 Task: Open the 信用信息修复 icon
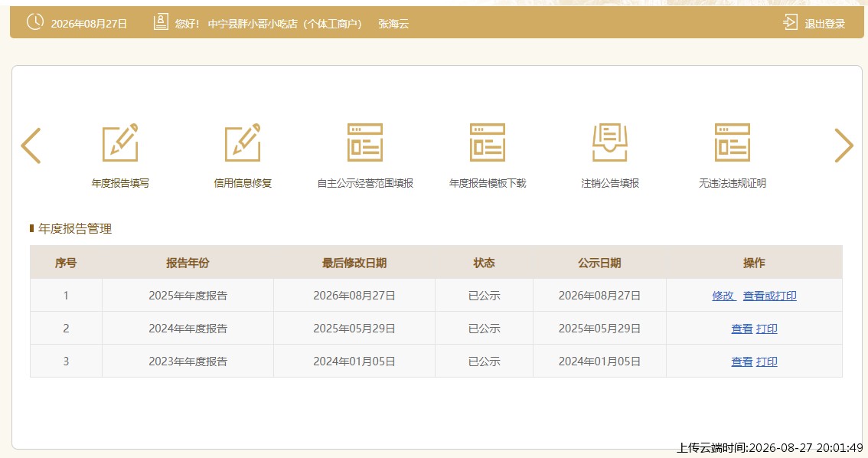243,143
